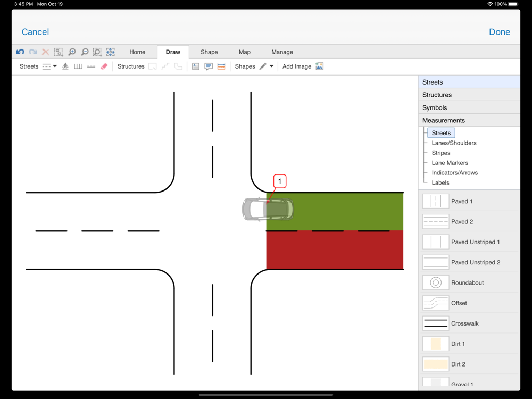
Task: Select the Shapes pencil tool
Action: [x=263, y=66]
